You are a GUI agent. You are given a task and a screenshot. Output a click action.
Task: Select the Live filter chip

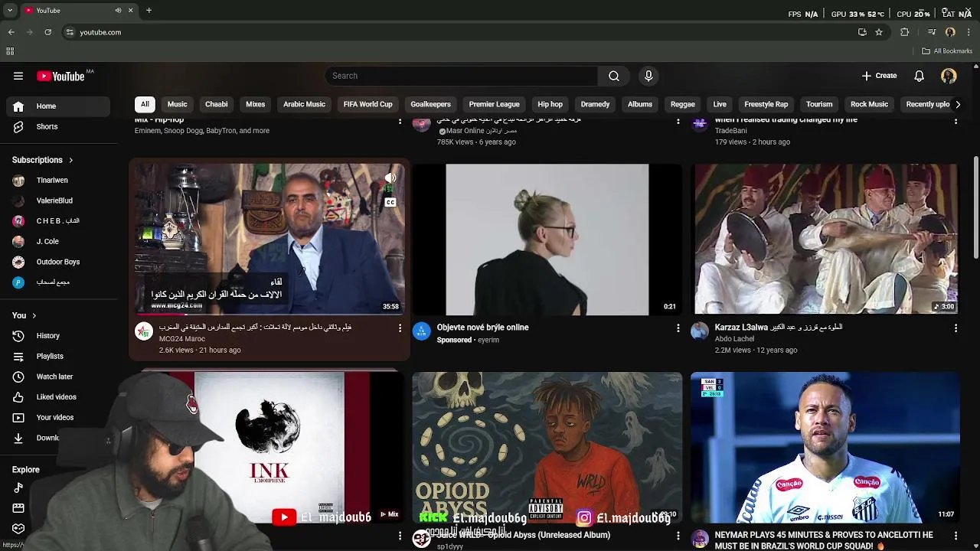tap(720, 104)
